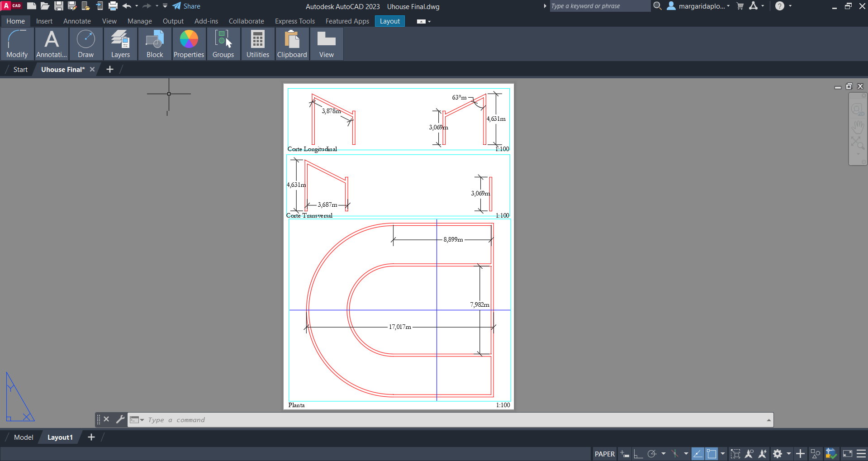Image resolution: width=868 pixels, height=461 pixels.
Task: Open the Draw panel in the ribbon
Action: [x=85, y=44]
